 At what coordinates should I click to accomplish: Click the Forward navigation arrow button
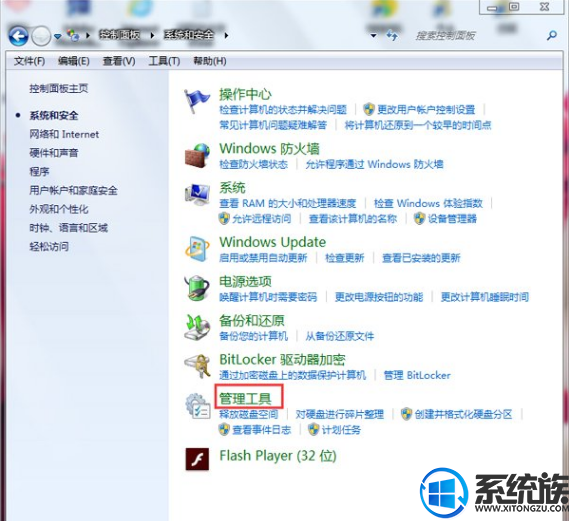pos(41,36)
